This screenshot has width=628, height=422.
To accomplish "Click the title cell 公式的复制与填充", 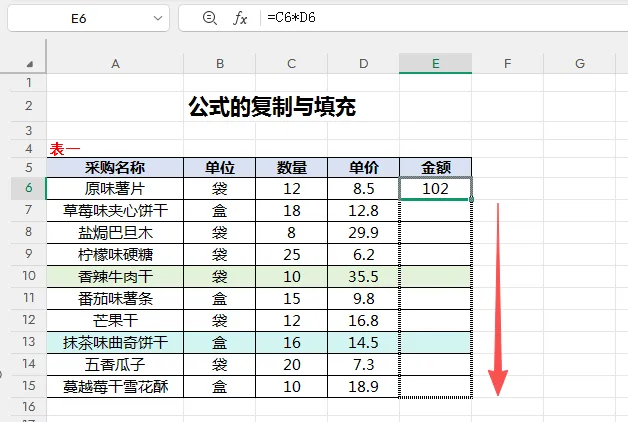I will click(x=272, y=107).
